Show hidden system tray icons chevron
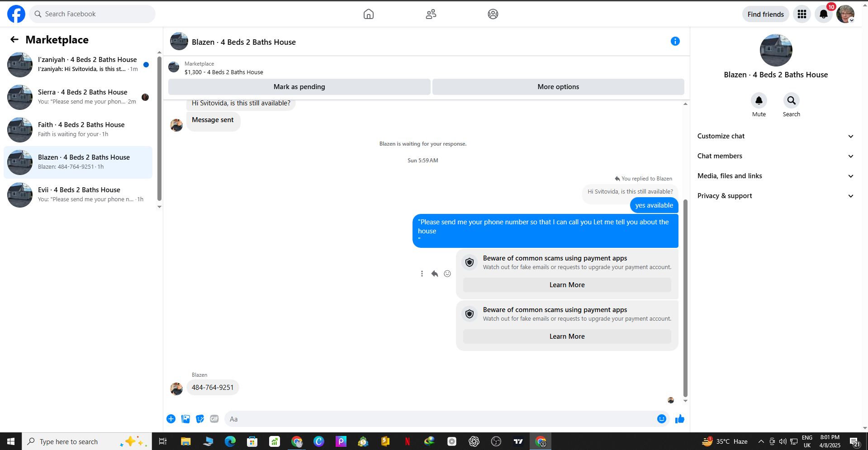Viewport: 868px width, 450px height. 761,441
